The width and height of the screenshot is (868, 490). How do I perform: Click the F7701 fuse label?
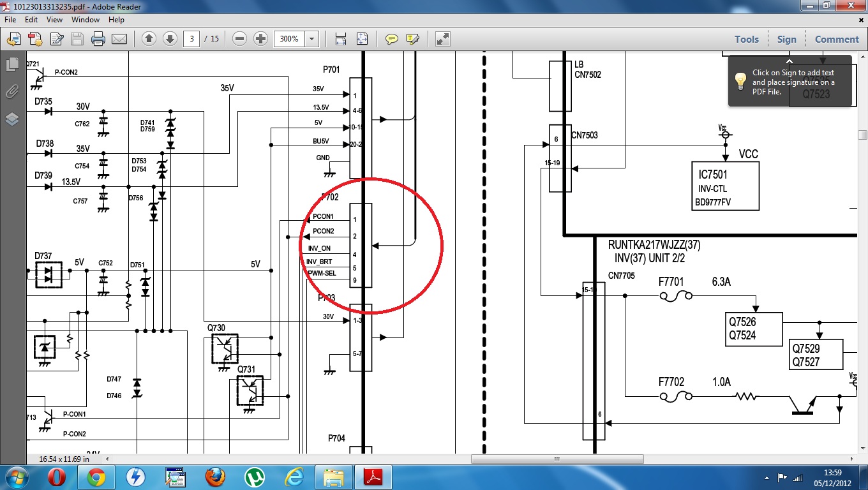click(671, 281)
